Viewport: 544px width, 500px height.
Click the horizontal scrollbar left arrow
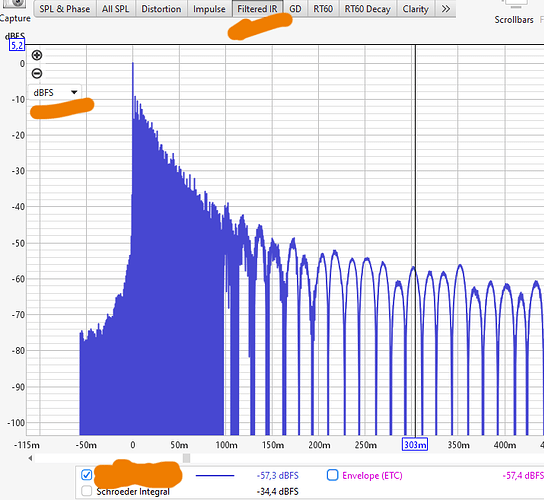click(x=31, y=458)
